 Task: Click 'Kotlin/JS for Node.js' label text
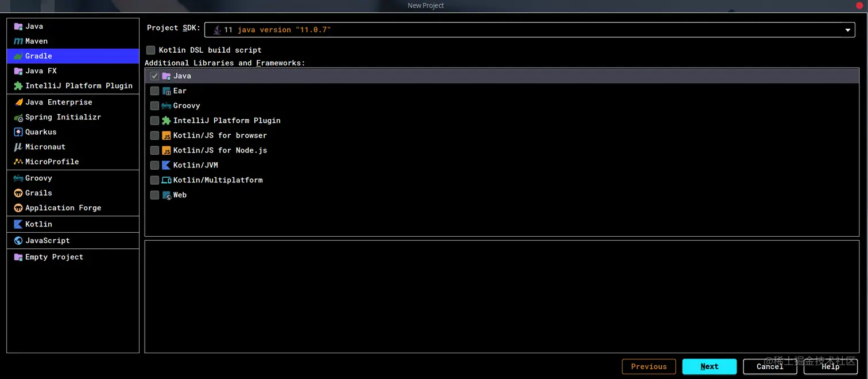(x=220, y=150)
